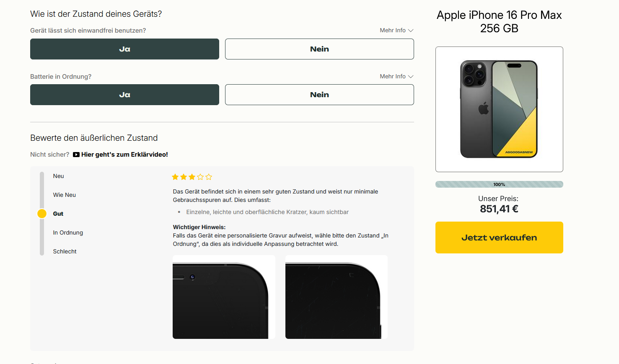Click the Gut condition label

pyautogui.click(x=58, y=214)
